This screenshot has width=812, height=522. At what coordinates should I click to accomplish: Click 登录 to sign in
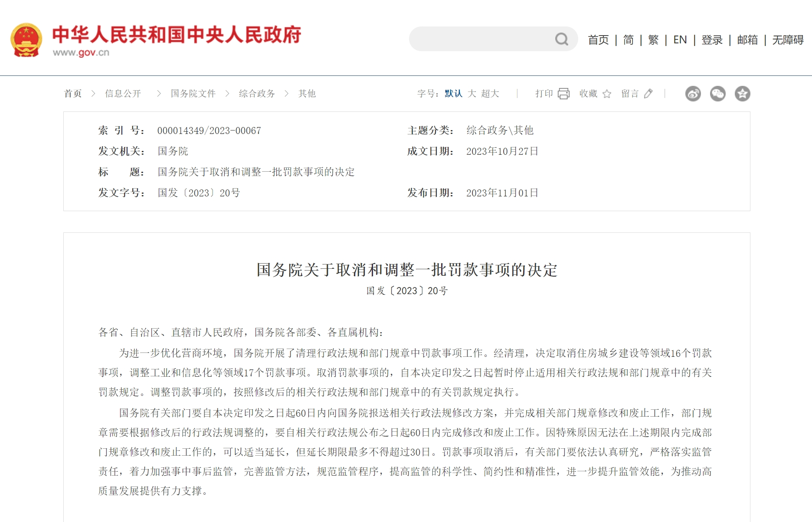coord(712,40)
